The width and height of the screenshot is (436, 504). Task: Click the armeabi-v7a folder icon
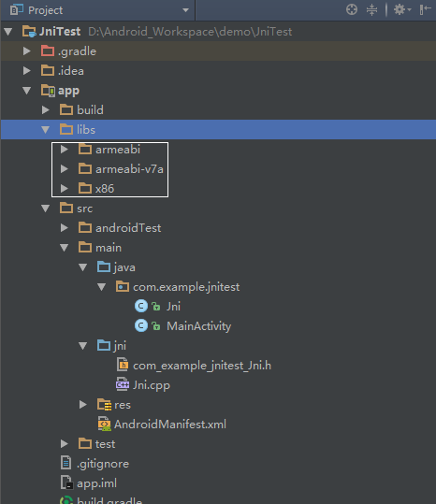click(x=85, y=168)
